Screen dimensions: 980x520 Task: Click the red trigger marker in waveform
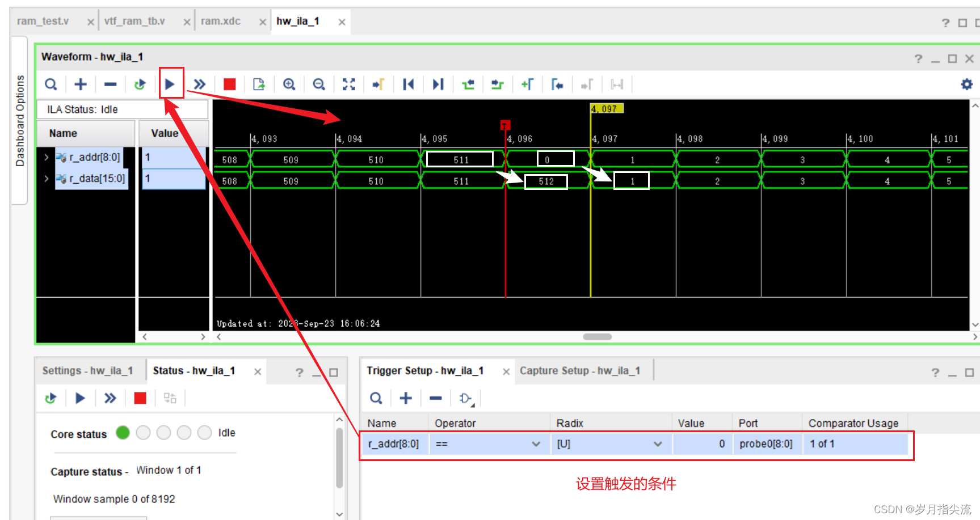505,125
